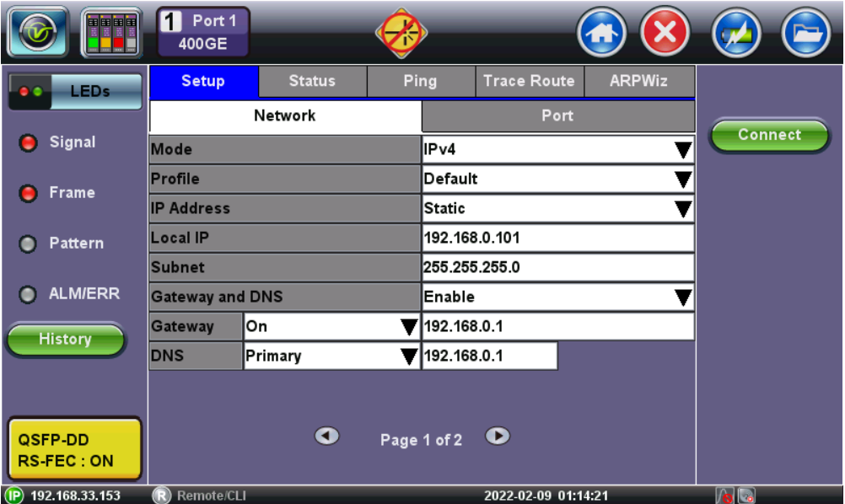Open the Mode IPv4 dropdown

point(557,150)
